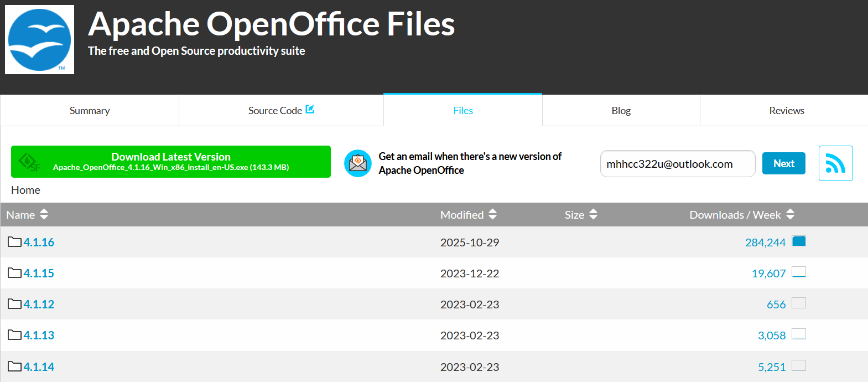The width and height of the screenshot is (868, 382).
Task: Click the folder icon for 4.1.16
Action: pyautogui.click(x=14, y=242)
